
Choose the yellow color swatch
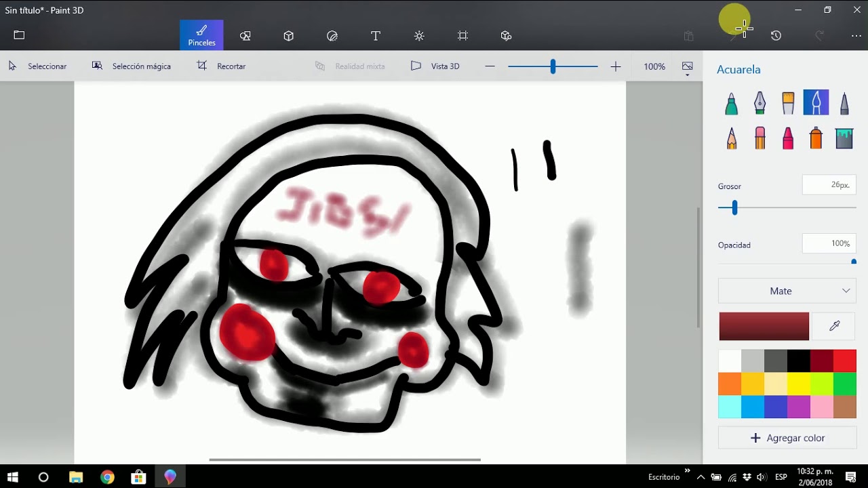(x=799, y=384)
